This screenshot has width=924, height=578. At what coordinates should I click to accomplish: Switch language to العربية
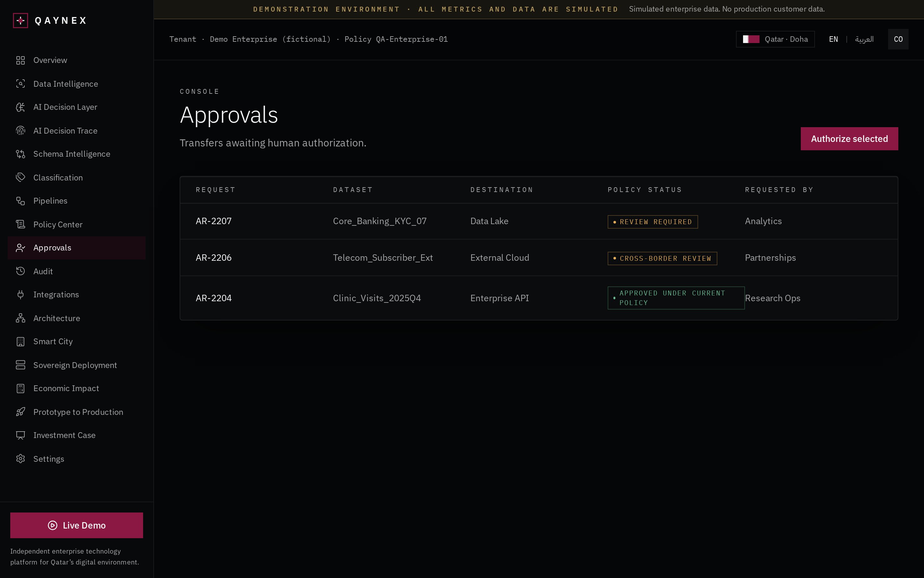864,39
